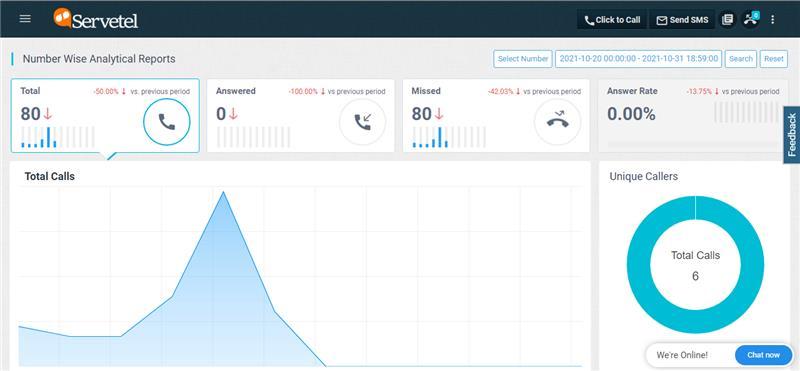Click the Click to Call button
The height and width of the screenshot is (371, 800).
612,20
